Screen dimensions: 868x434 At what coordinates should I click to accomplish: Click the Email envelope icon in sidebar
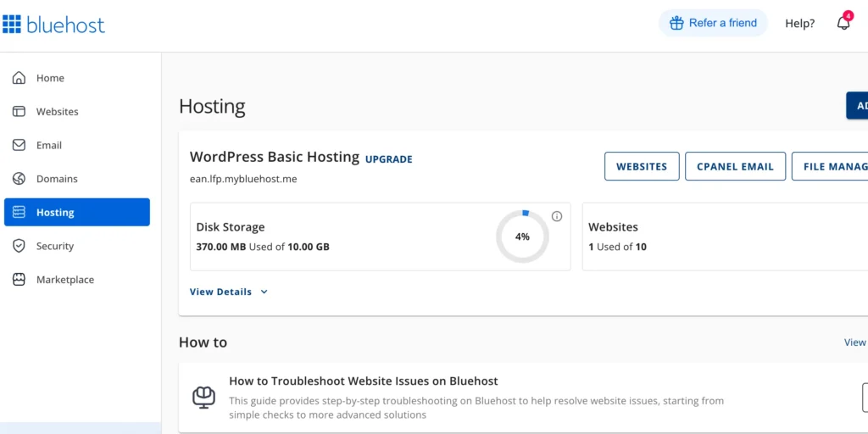coord(19,145)
